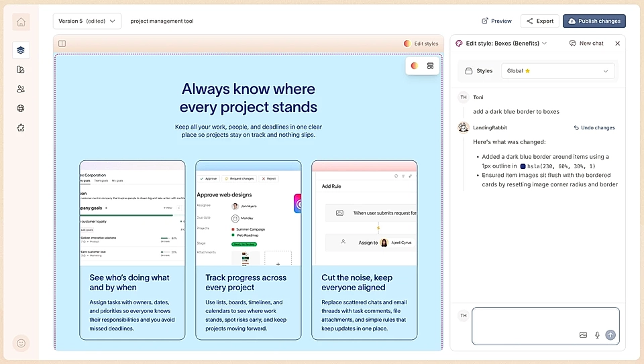The image size is (644, 364).
Task: Click the Assign tasks with owners description
Action: (x=132, y=315)
